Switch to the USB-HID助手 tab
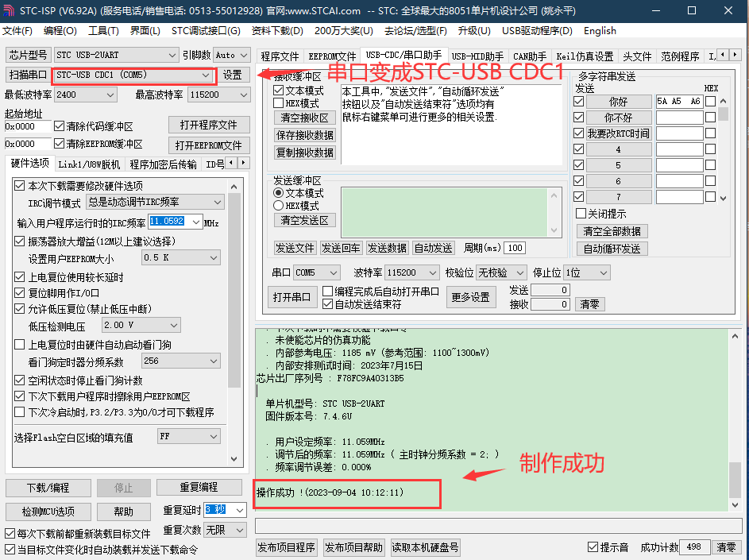Screen dimensions: 749x560 (477, 56)
